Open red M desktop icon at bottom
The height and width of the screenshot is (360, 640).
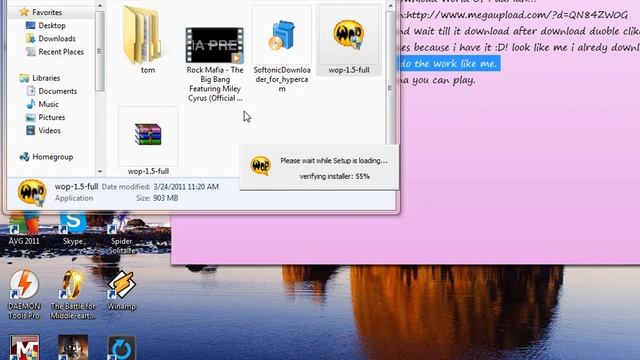tap(24, 347)
